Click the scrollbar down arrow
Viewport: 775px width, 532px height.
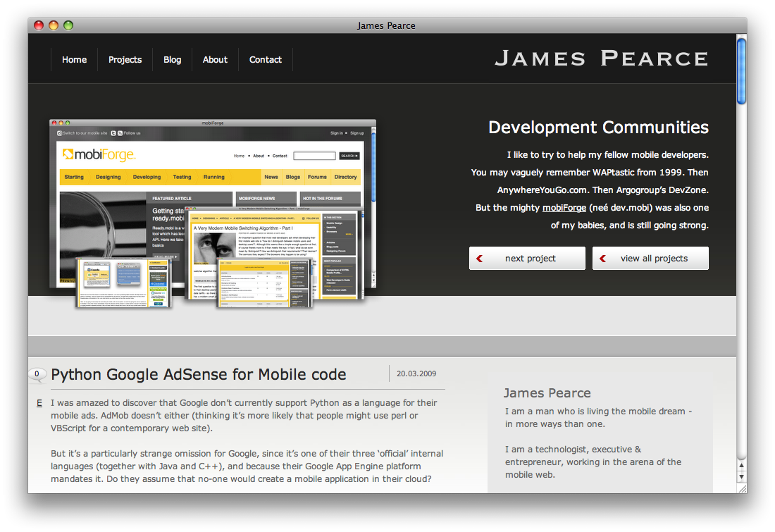click(741, 477)
